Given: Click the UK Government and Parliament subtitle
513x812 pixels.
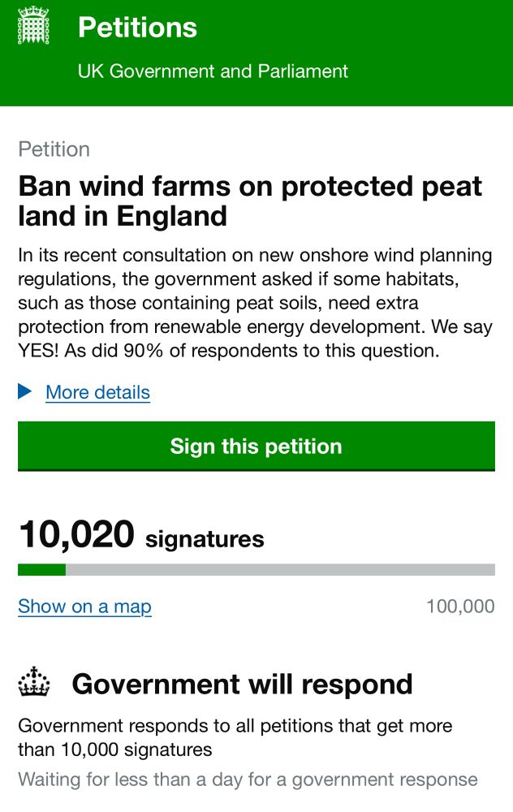Looking at the screenshot, I should pyautogui.click(x=213, y=71).
